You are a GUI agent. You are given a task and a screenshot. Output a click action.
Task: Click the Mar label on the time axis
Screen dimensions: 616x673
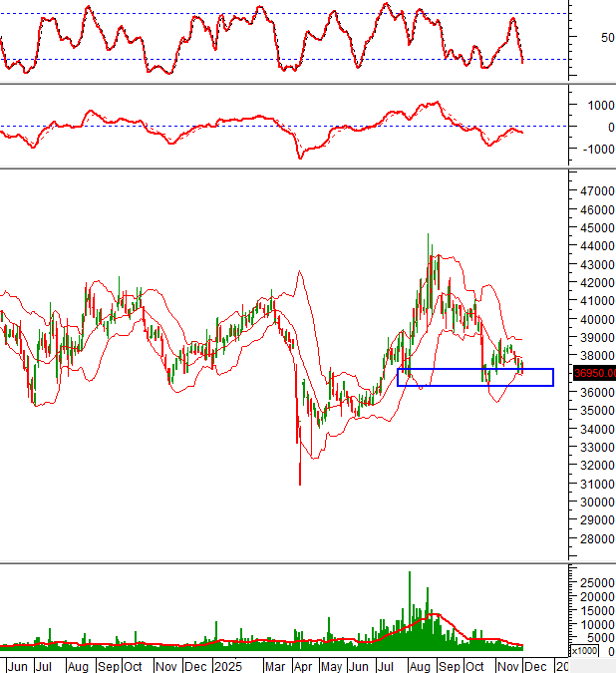[276, 665]
